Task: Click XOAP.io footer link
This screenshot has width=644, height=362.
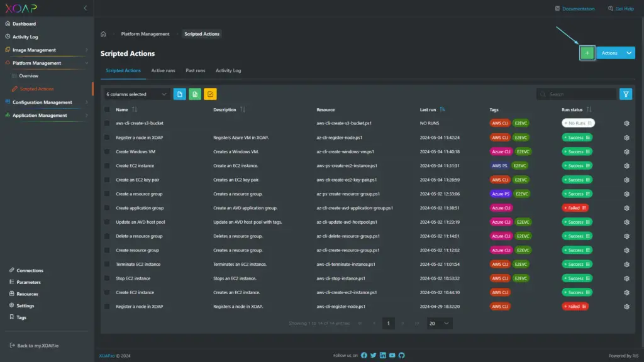Action: (106, 356)
